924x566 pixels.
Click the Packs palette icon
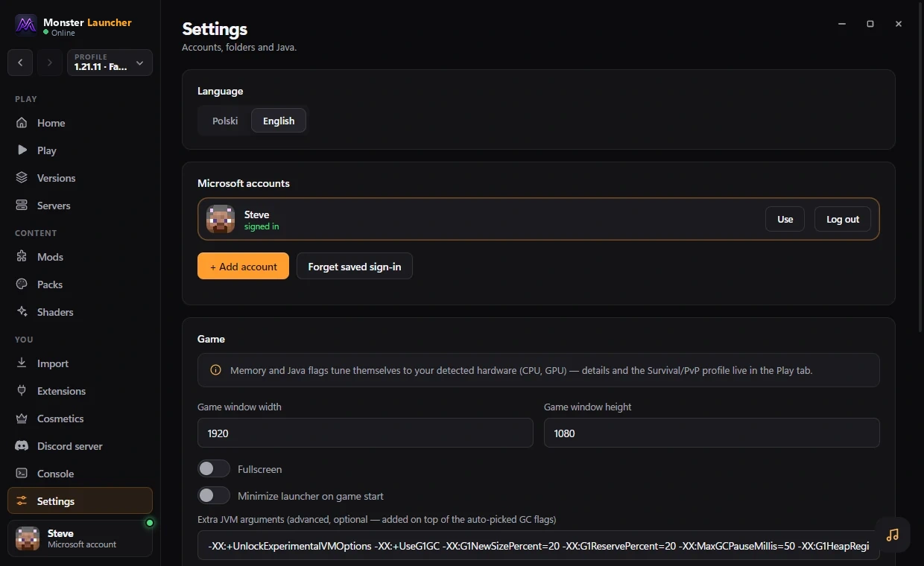coord(22,284)
